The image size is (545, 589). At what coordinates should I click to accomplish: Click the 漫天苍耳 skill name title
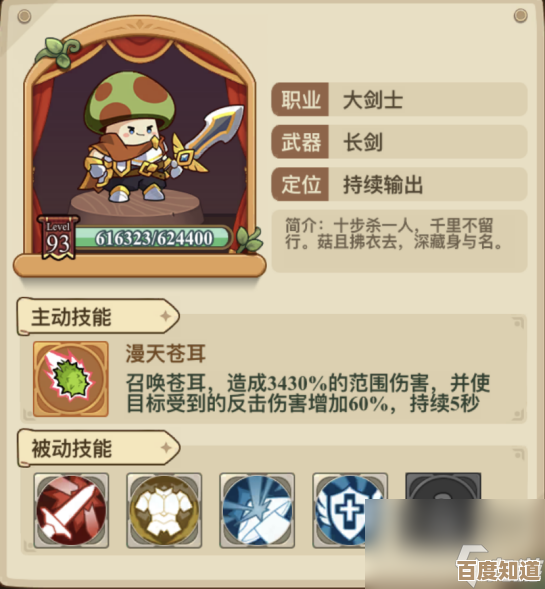pyautogui.click(x=165, y=354)
